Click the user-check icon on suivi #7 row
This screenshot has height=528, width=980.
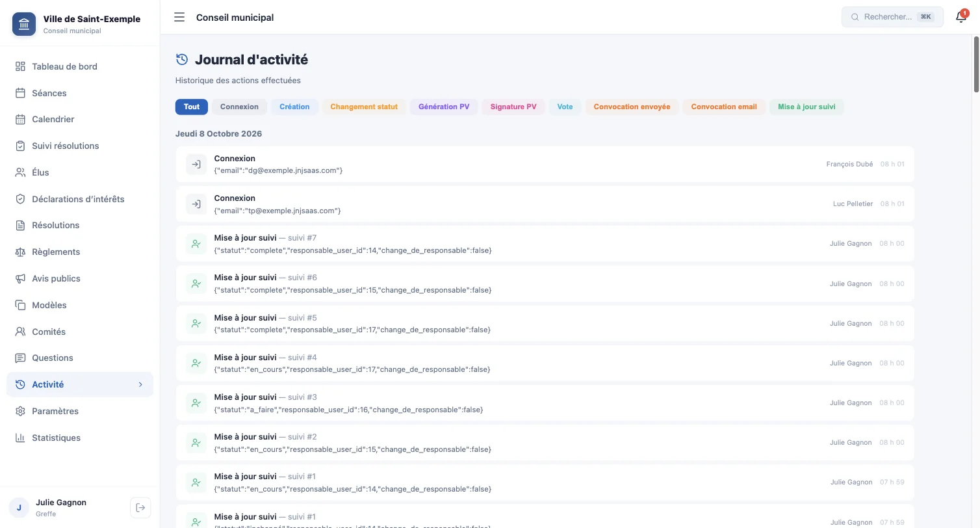(196, 244)
